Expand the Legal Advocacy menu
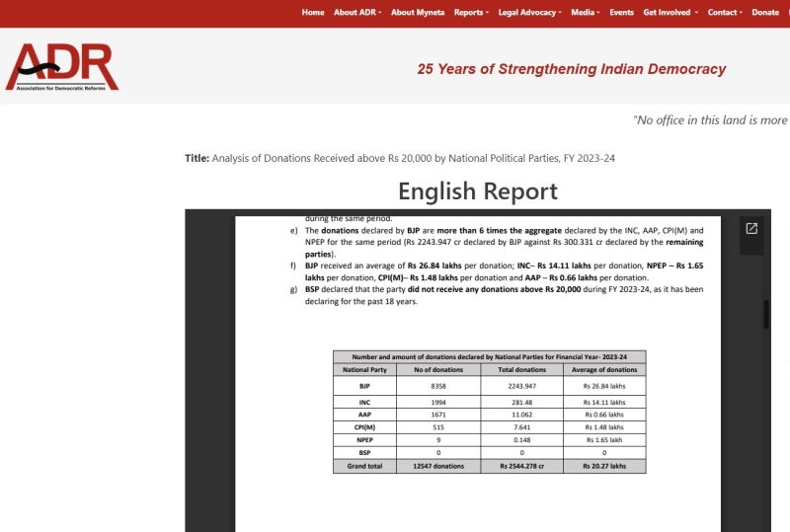The width and height of the screenshot is (790, 532). click(529, 13)
